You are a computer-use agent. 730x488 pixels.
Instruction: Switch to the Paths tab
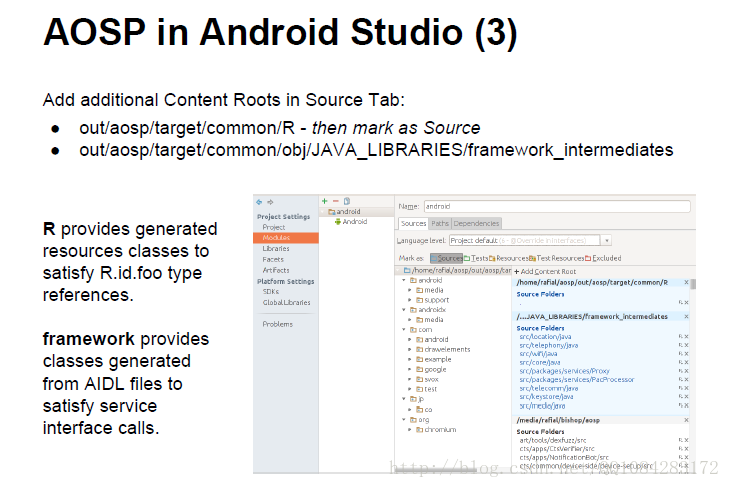(x=440, y=224)
